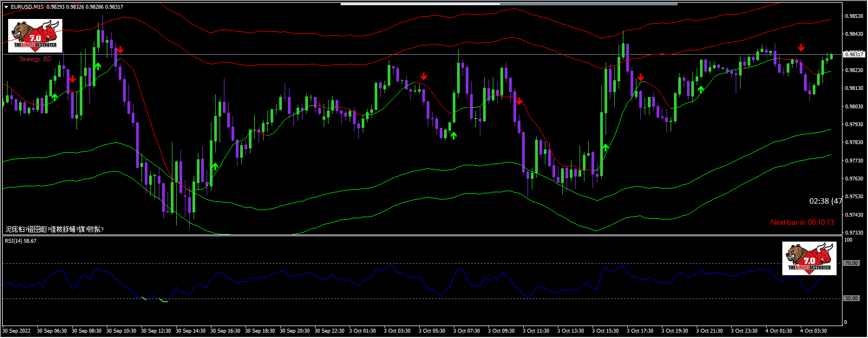
Task: Click the green up arrow above 30 Sep 16:30
Action: click(215, 167)
